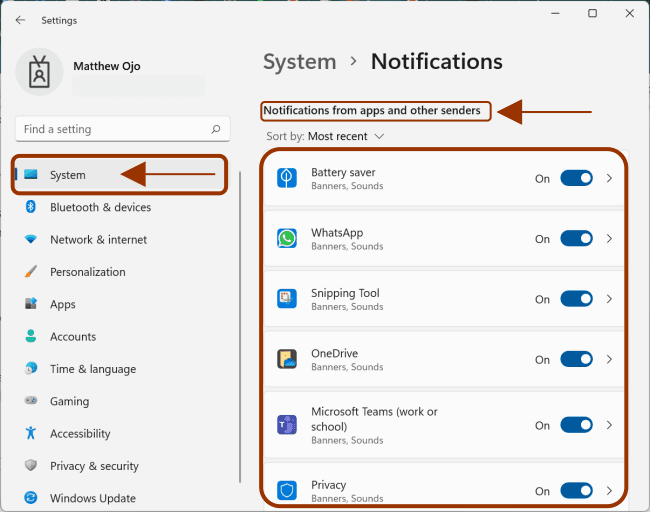Expand Snipping Tool settings chevron

coord(609,299)
